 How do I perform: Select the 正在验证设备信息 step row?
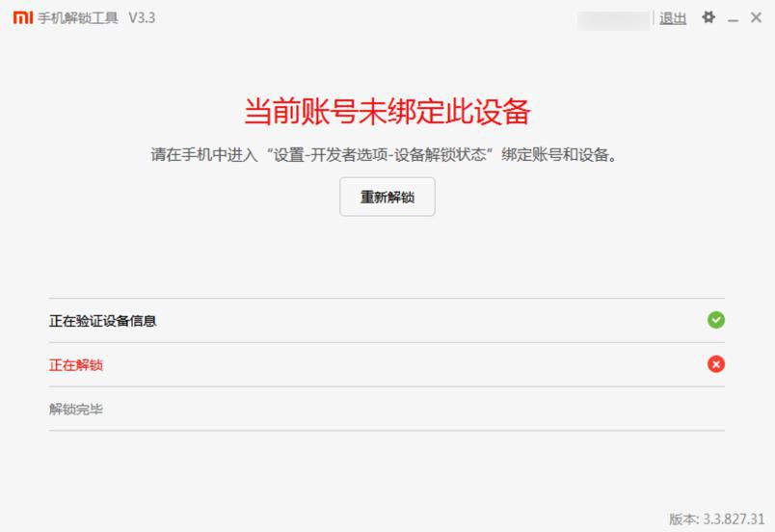387,321
